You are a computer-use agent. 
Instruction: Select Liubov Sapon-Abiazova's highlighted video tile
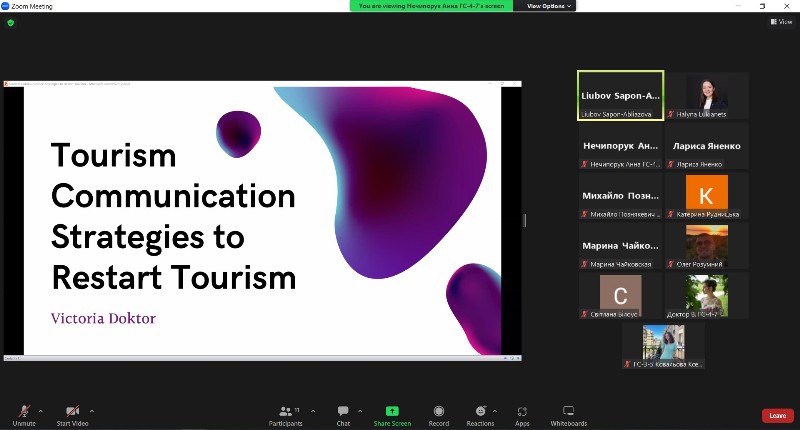coord(620,95)
